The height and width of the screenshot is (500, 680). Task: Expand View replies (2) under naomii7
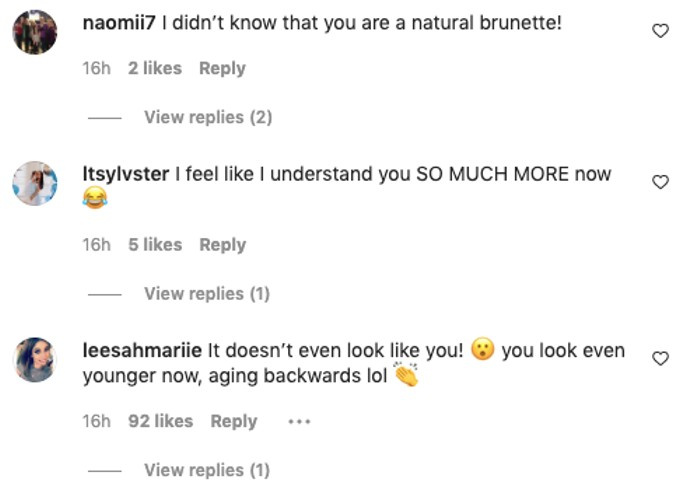pos(208,117)
